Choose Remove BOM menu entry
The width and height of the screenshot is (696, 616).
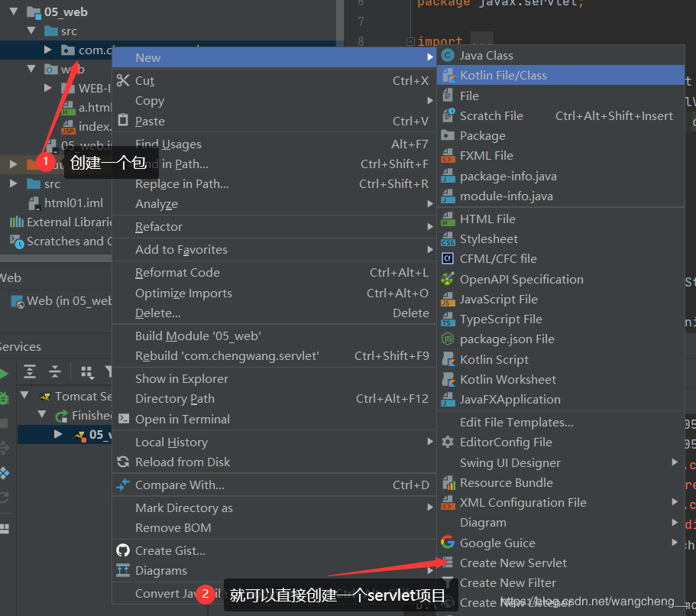tap(274, 527)
